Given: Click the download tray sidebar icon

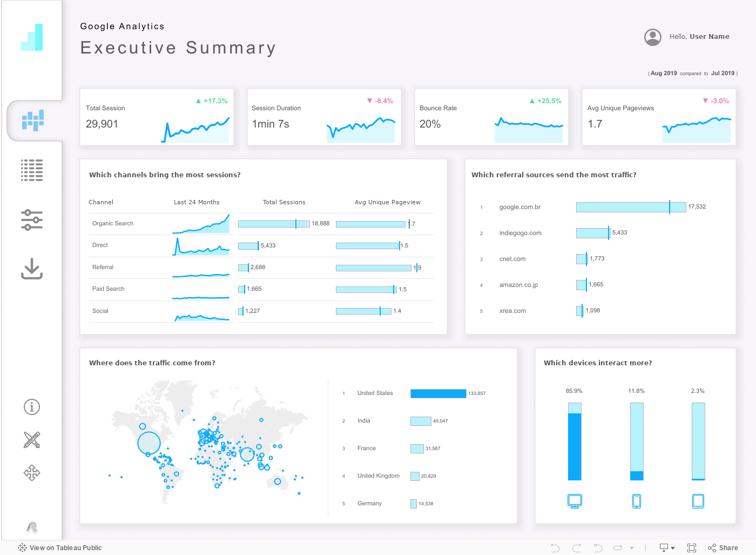Looking at the screenshot, I should (x=32, y=269).
